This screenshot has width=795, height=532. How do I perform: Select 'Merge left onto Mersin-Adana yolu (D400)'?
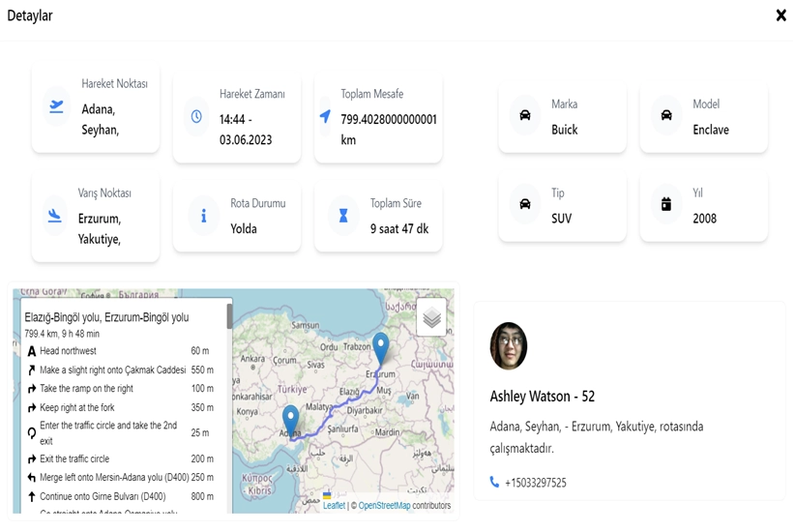pos(122,477)
